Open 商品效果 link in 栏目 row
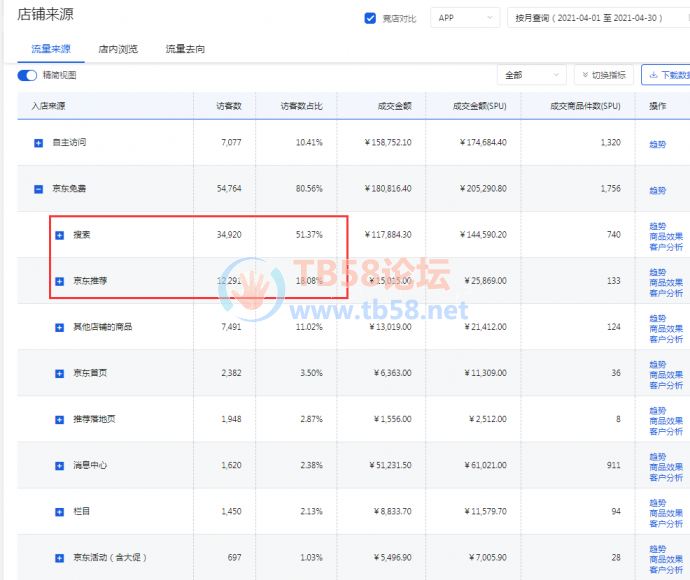This screenshot has height=580, width=690. coord(666,514)
